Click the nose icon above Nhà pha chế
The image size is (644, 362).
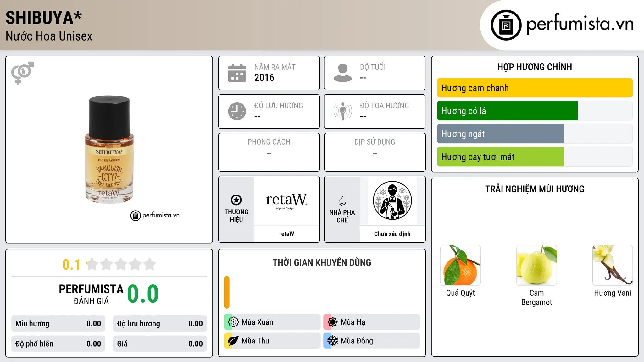342,200
